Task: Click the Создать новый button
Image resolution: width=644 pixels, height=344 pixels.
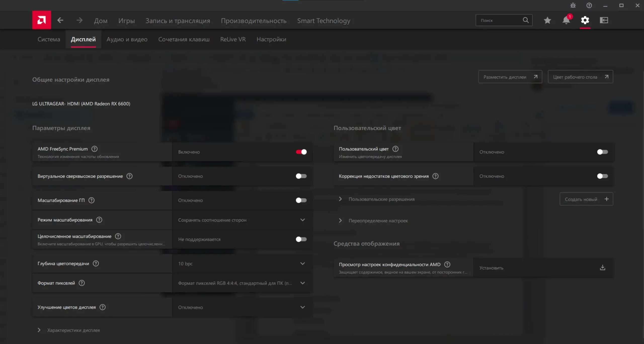Action: coord(586,199)
